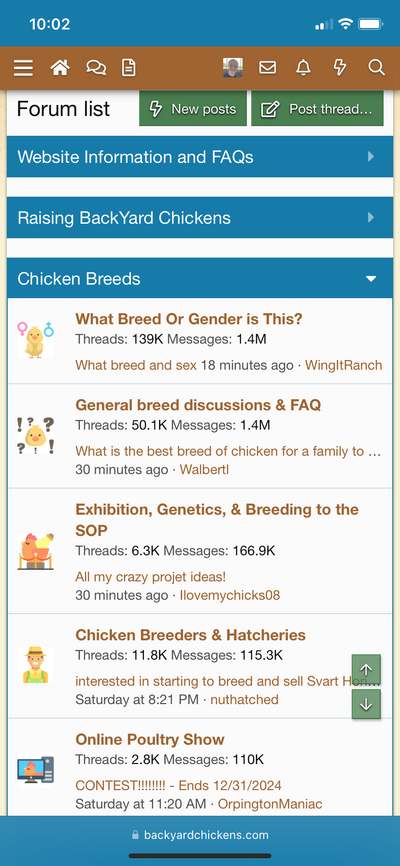This screenshot has height=866, width=400.
Task: Open the What's New lightning icon
Action: point(340,68)
